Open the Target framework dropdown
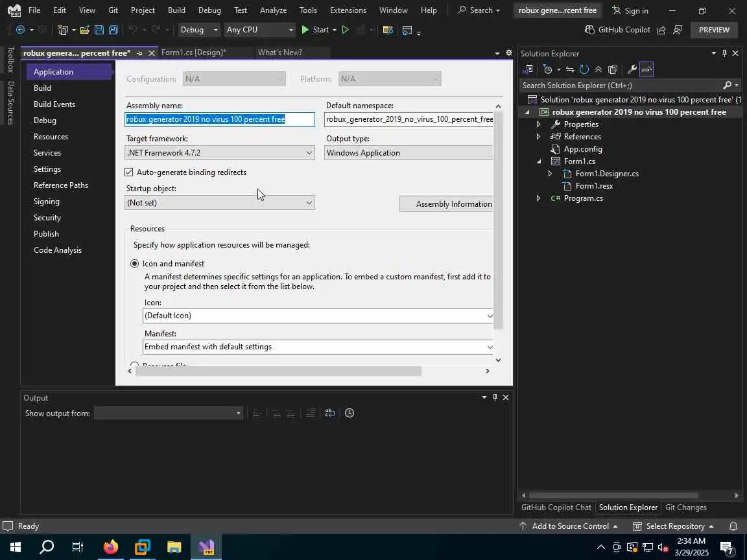The width and height of the screenshot is (747, 560). [x=220, y=153]
